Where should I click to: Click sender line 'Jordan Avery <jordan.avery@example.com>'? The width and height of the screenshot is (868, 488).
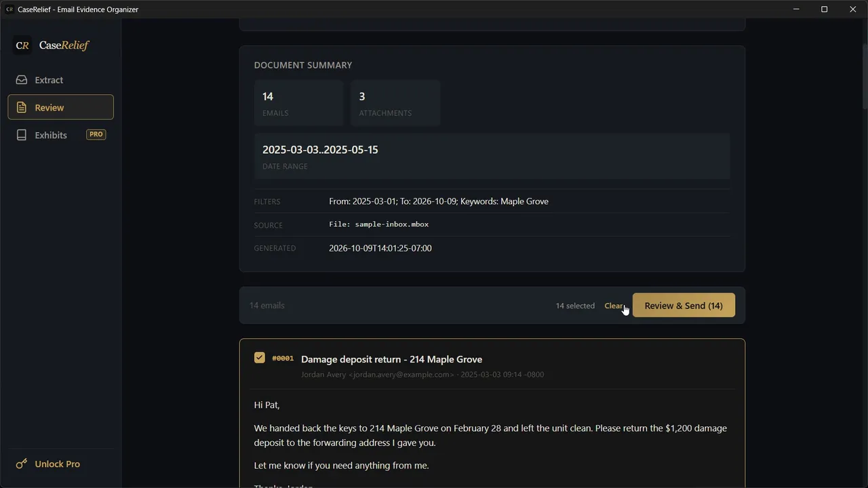tap(378, 374)
